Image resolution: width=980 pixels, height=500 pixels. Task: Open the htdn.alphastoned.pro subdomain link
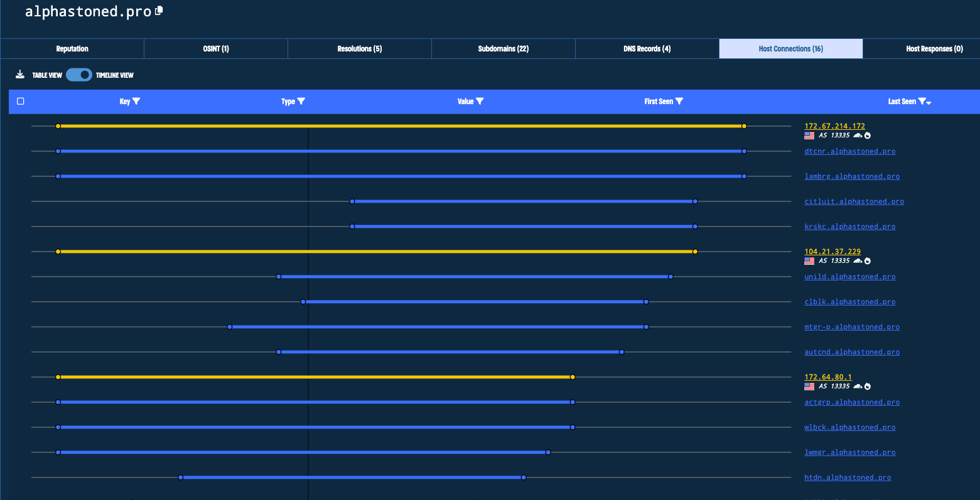tap(848, 477)
